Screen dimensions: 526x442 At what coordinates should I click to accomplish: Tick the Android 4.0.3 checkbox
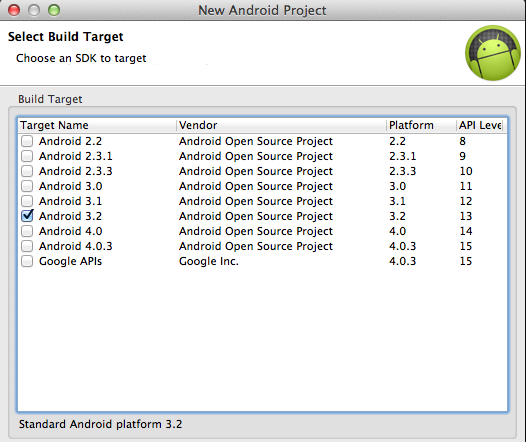click(x=27, y=246)
